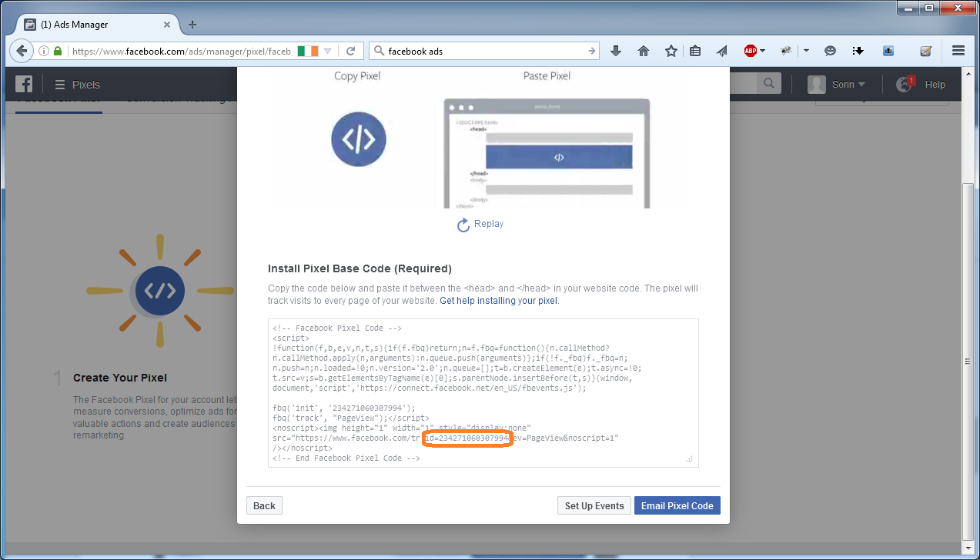Viewport: 980px width, 560px height.
Task: Open the notifications globe icon
Action: coord(905,85)
